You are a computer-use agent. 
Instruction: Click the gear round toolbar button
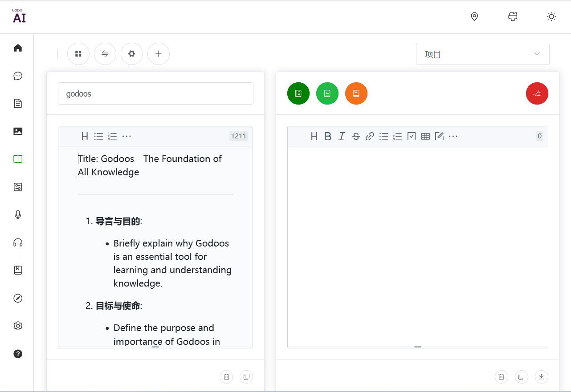tap(132, 54)
